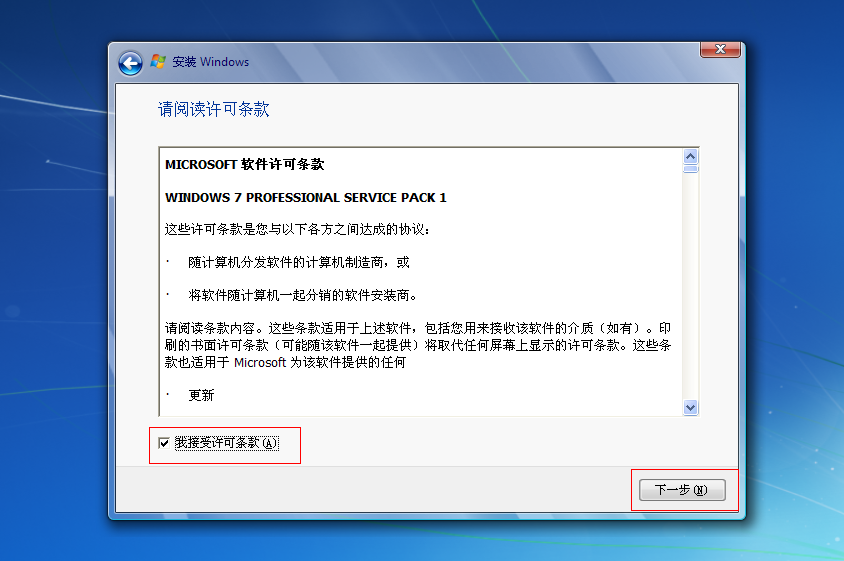Click the 下一步(N) button
844x561 pixels.
click(x=682, y=490)
